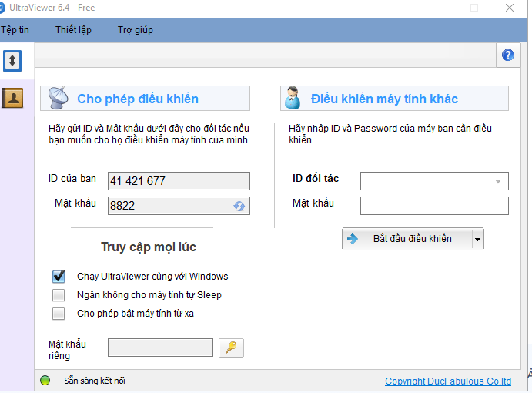Close the UltraViewer window
The width and height of the screenshot is (532, 393).
[509, 8]
